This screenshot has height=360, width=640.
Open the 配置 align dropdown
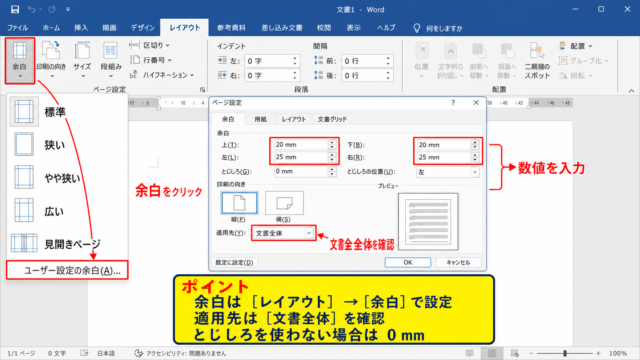click(x=576, y=46)
